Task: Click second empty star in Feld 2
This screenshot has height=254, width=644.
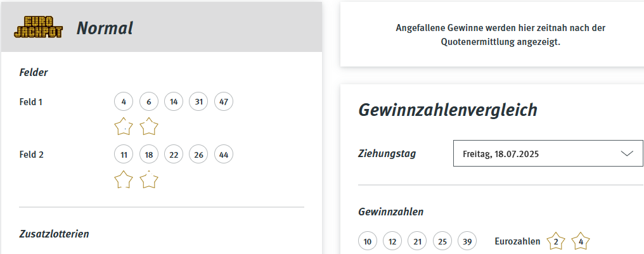Action: tap(148, 180)
